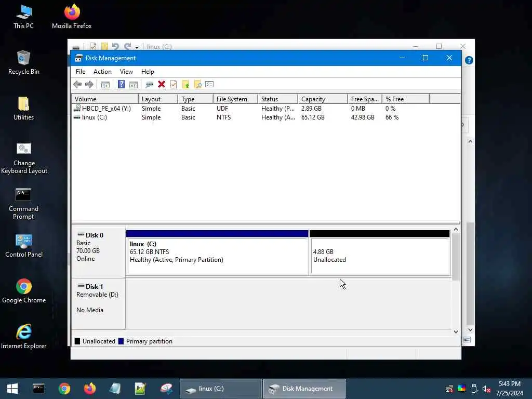Viewport: 532px width, 399px height.
Task: Sort by Capacity column header
Action: (x=323, y=99)
